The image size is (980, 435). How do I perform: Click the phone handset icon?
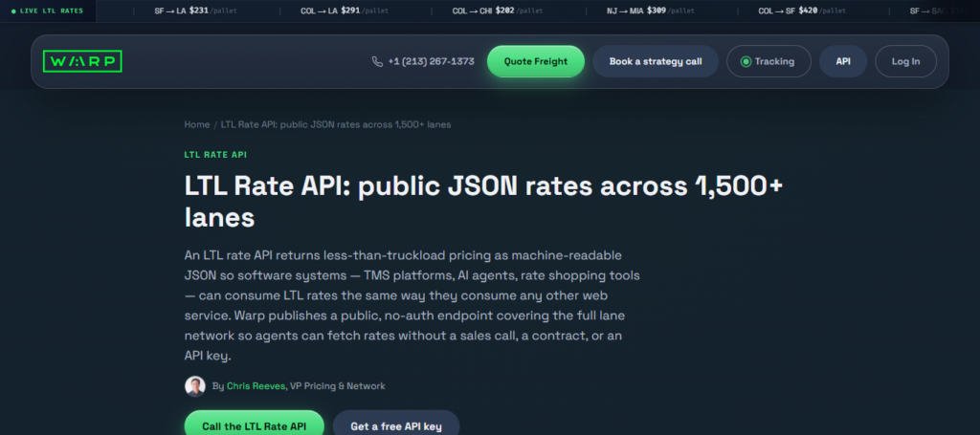pyautogui.click(x=377, y=62)
